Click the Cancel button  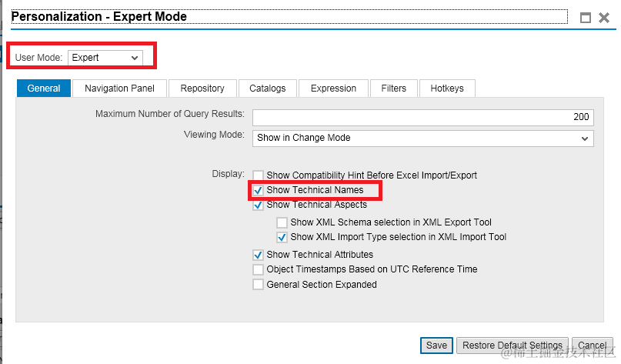click(x=592, y=346)
